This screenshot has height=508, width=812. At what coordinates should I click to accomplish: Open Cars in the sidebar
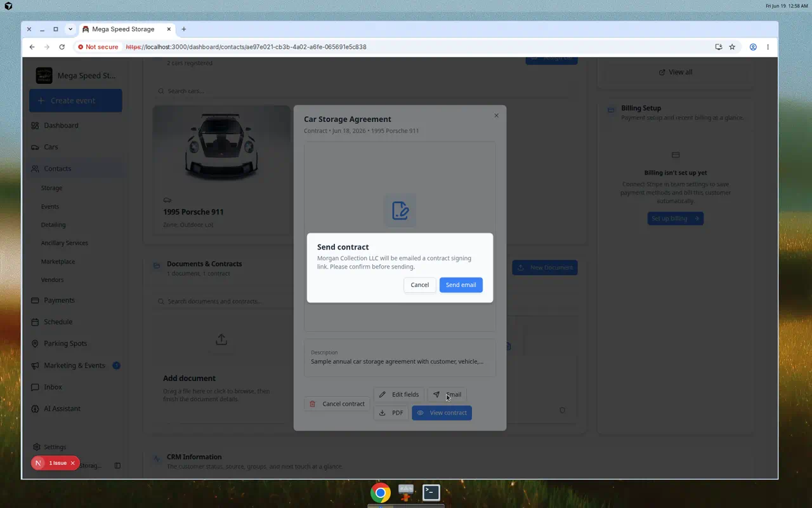pyautogui.click(x=51, y=147)
